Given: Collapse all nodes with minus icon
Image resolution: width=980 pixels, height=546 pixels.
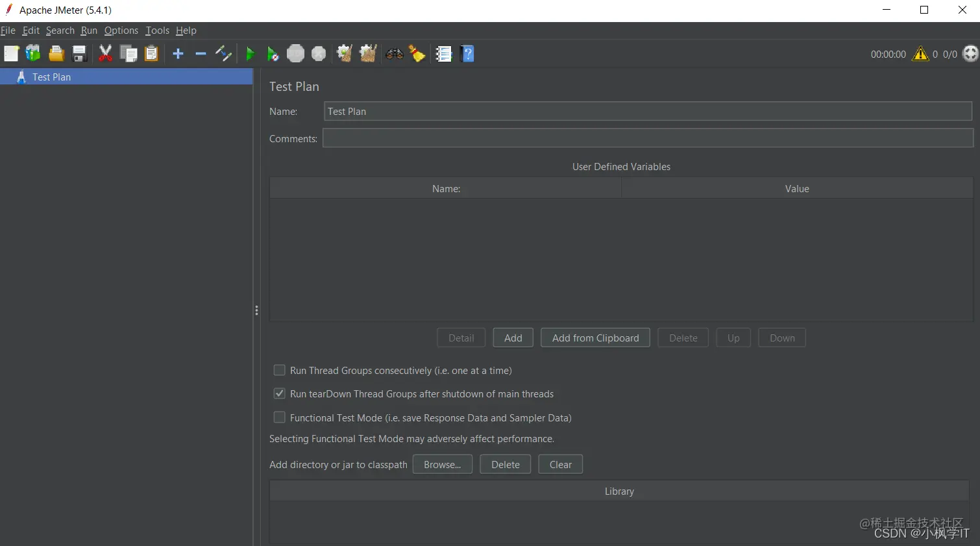Looking at the screenshot, I should (x=201, y=54).
